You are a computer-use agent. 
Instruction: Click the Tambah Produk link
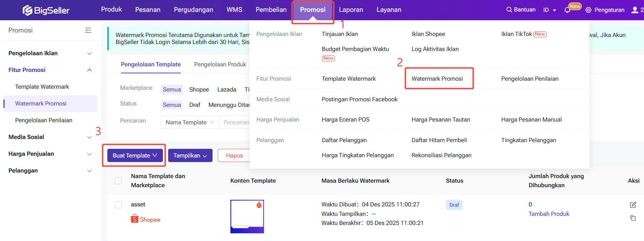(x=549, y=214)
